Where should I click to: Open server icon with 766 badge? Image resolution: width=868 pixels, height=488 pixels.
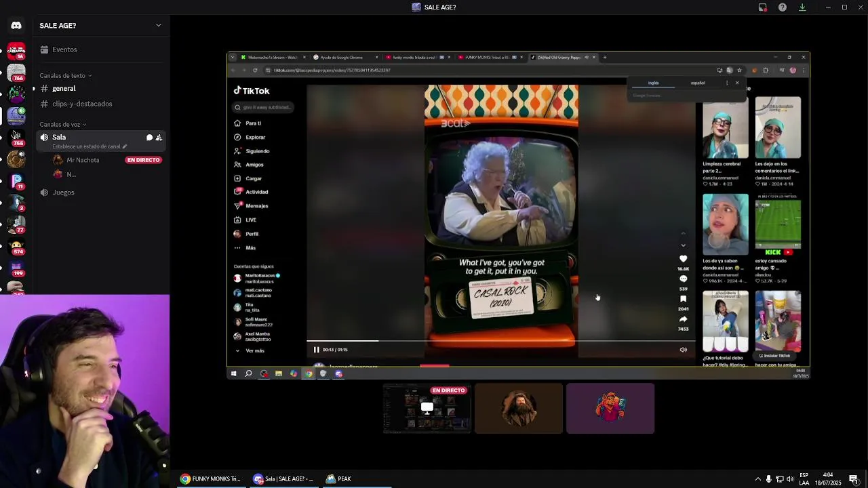coord(16,73)
